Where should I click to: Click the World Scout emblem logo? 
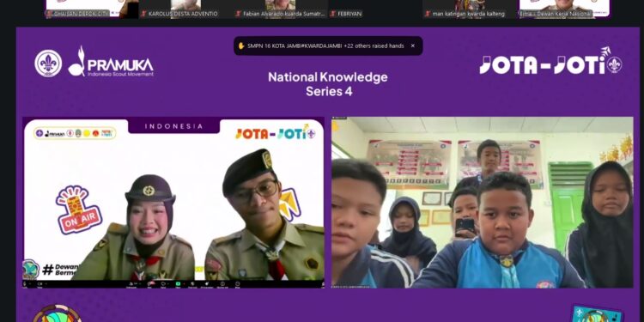click(48, 63)
